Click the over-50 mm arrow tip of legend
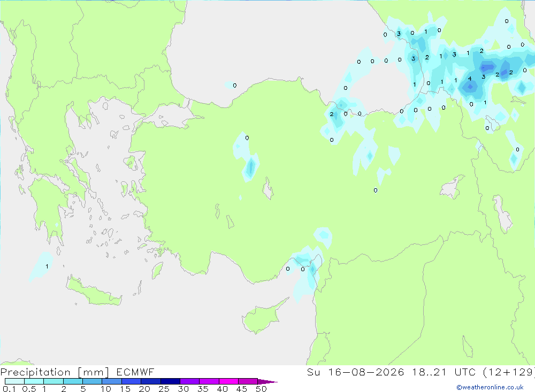Image resolution: width=535 pixels, height=392 pixels. tap(267, 382)
